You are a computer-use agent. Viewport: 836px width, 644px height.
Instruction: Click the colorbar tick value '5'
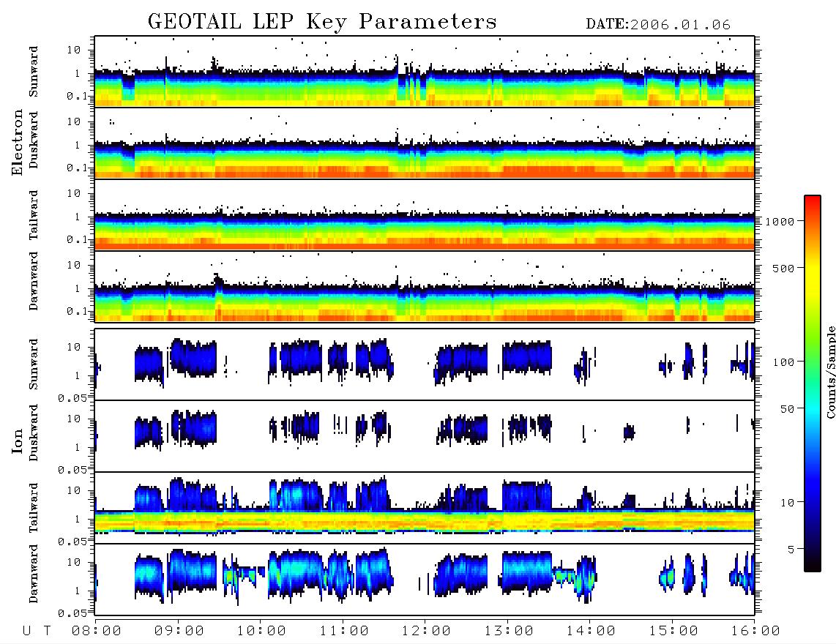pyautogui.click(x=791, y=549)
